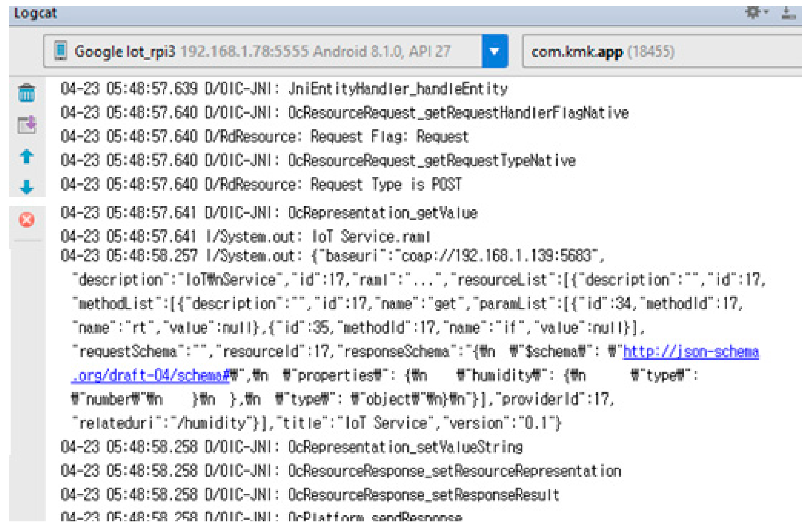Click the phone device icon in selector
812x529 pixels.
61,51
